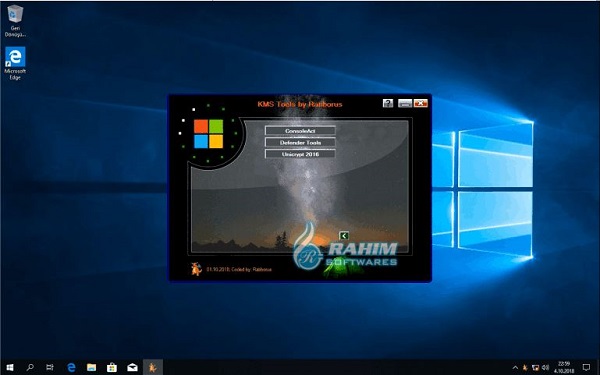Click the dragon mascot icon in the KMS window
The height and width of the screenshot is (375, 600).
tap(196, 269)
